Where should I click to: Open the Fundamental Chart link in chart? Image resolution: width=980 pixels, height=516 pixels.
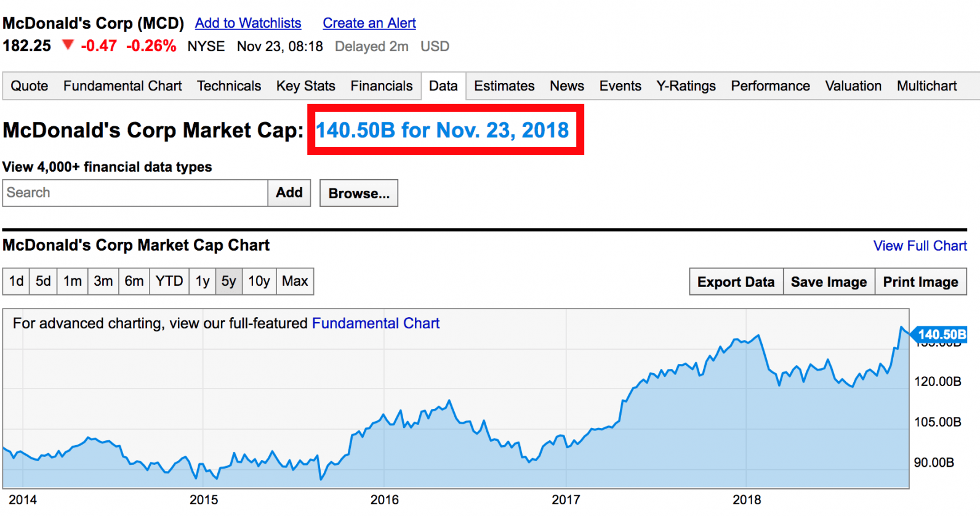376,323
